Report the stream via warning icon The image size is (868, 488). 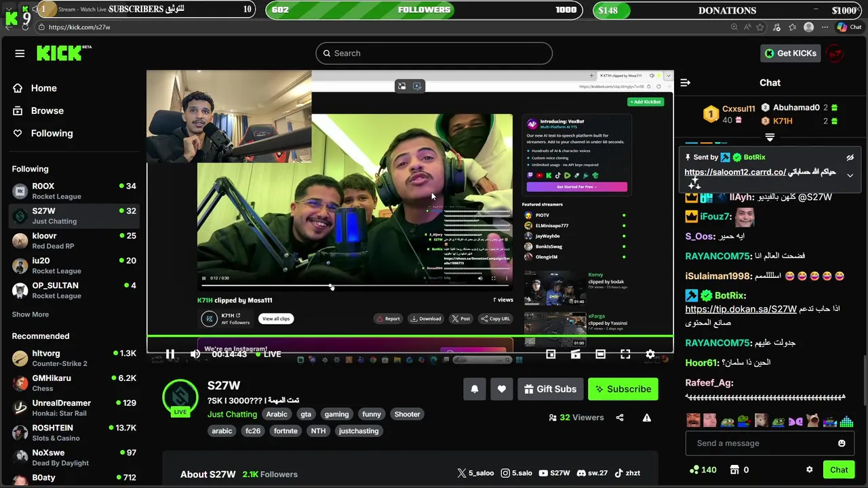coord(647,418)
